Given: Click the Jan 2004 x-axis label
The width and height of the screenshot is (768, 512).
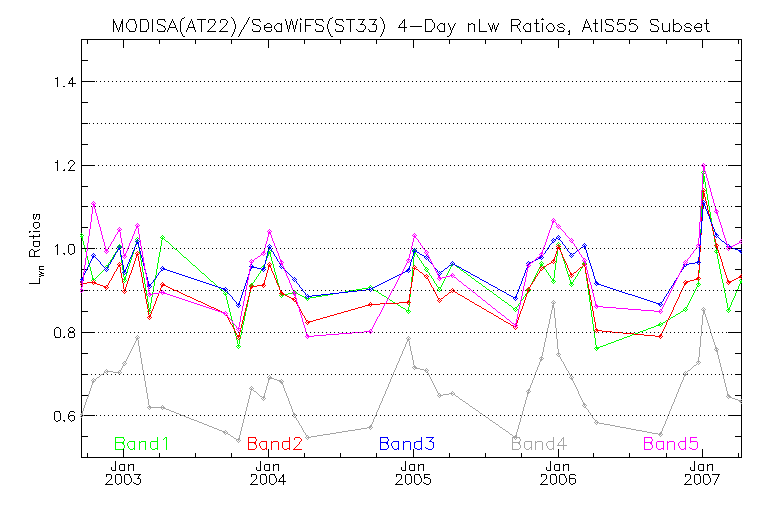Looking at the screenshot, I should coord(268,473).
